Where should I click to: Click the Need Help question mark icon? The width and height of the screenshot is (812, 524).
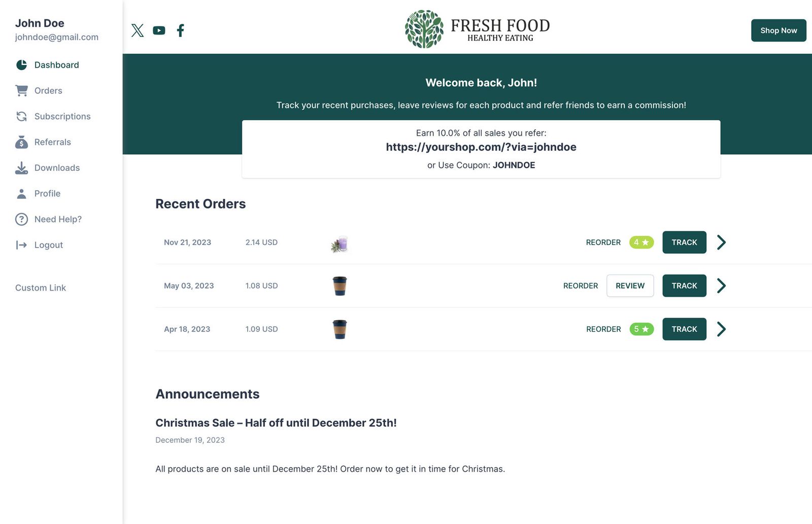coord(21,219)
